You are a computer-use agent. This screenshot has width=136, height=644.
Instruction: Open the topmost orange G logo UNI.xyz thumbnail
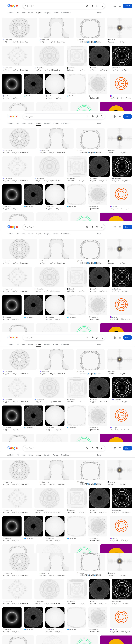click(x=121, y=84)
